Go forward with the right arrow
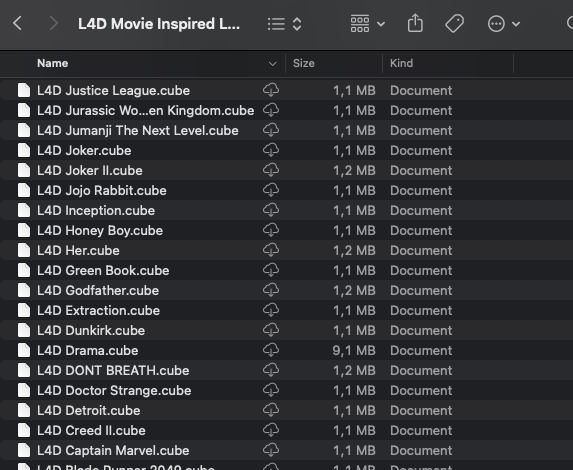 54,24
